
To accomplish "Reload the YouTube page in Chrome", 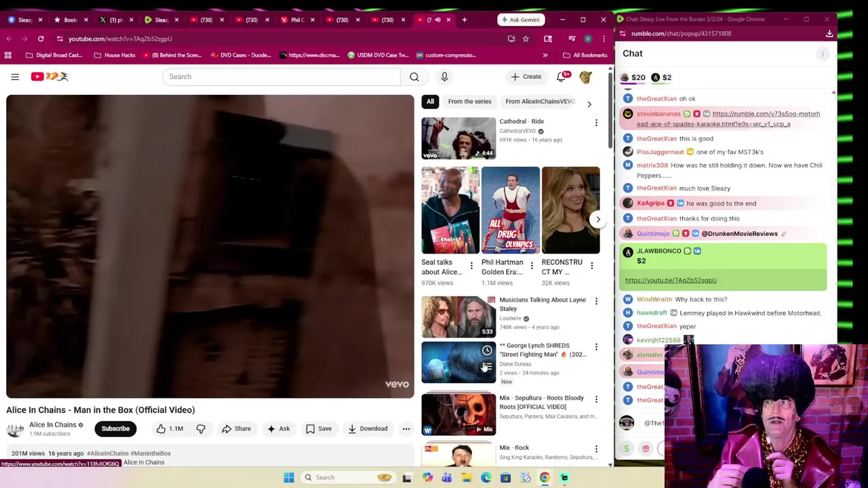I will [x=41, y=39].
